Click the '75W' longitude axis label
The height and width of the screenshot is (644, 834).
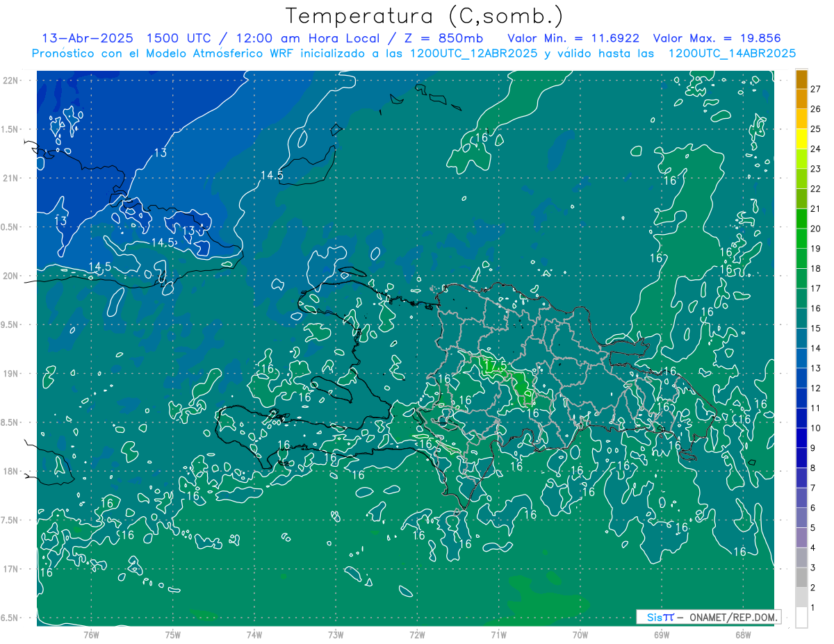[173, 635]
